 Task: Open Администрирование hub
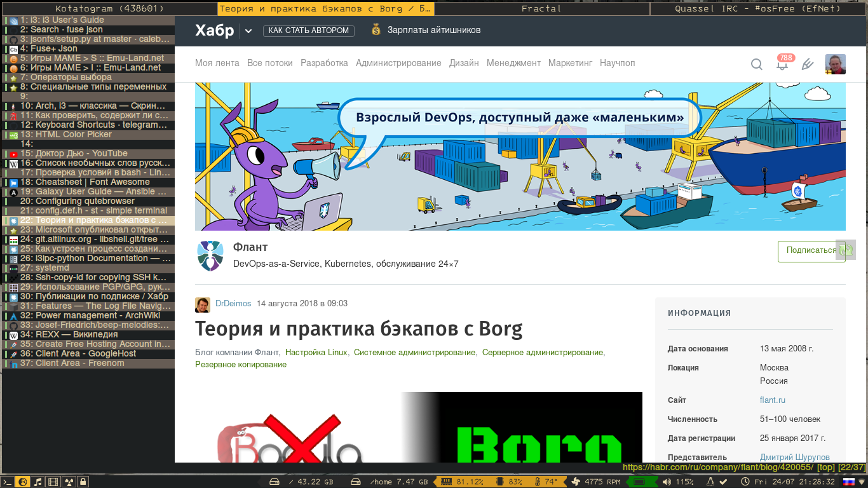click(398, 63)
